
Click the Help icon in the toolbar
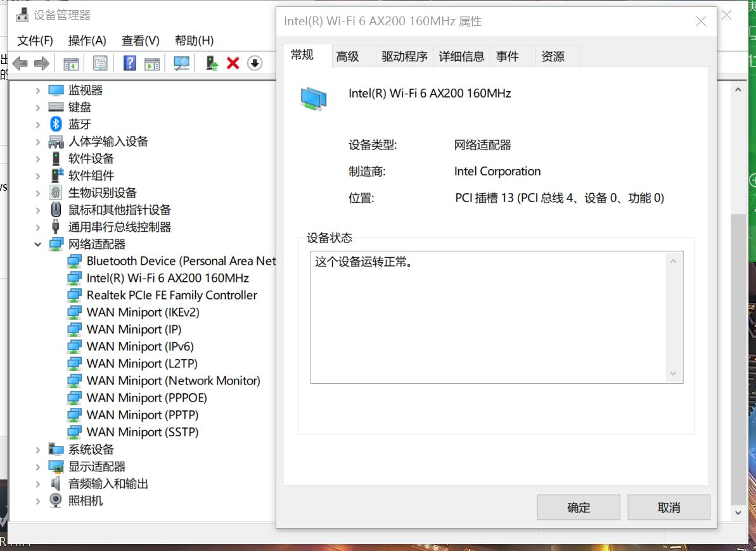129,63
